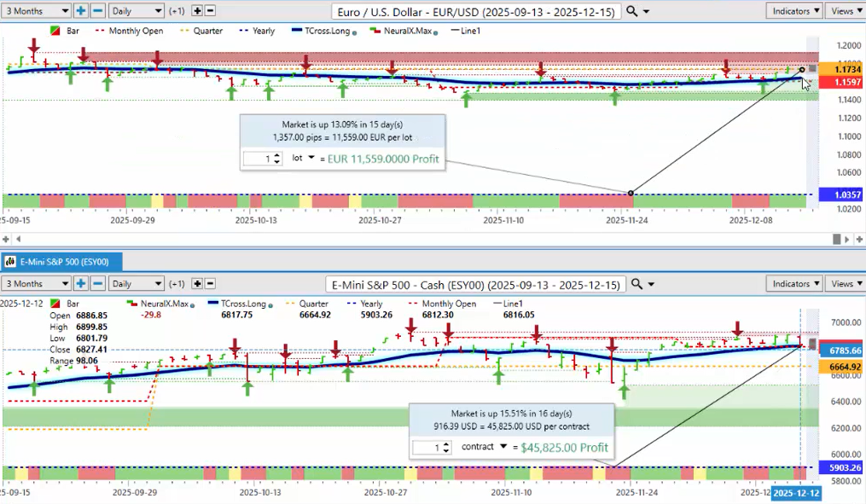
Task: Click the small black plus next to (+1) on EUR/USD toolbar
Action: 197,11
